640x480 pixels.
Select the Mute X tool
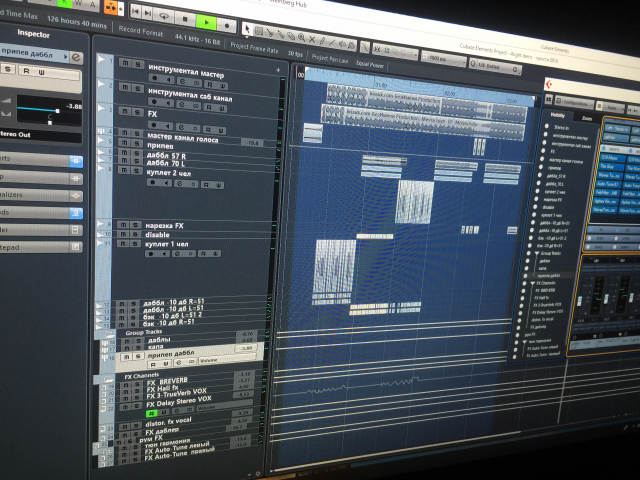(x=312, y=39)
